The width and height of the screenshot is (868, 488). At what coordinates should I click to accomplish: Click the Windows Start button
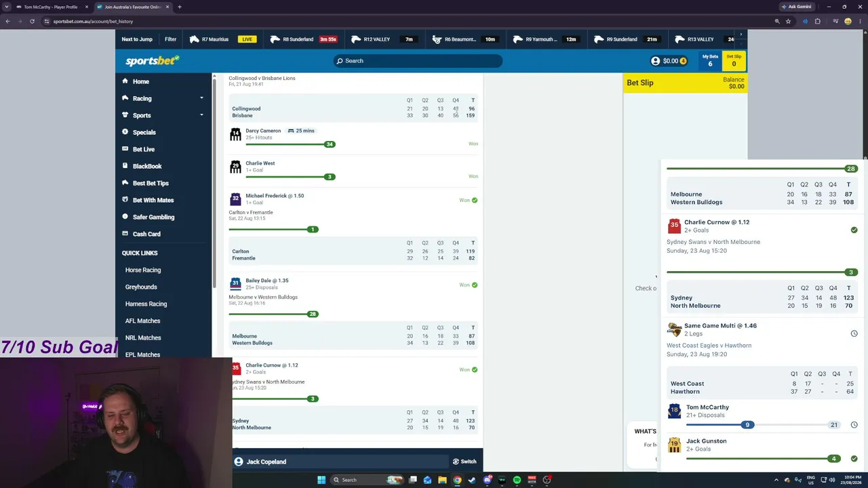(321, 480)
